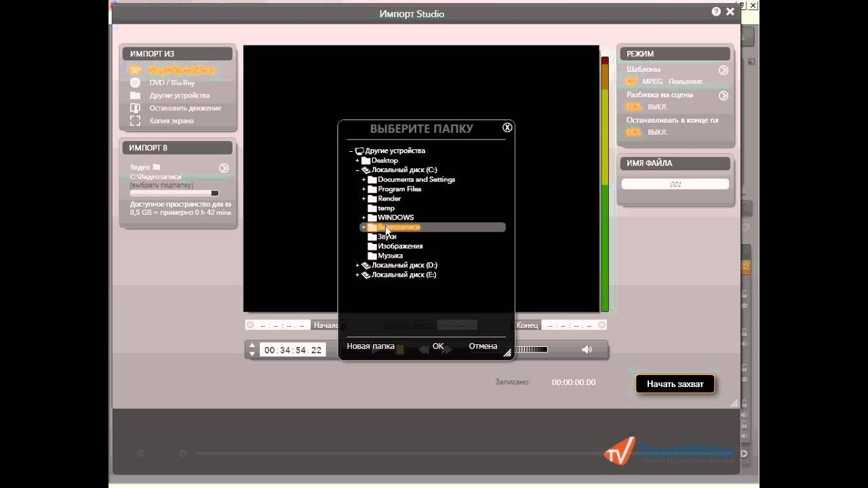868x488 pixels.
Task: Decrease timecode with the down stepper arrow
Action: pos(252,354)
